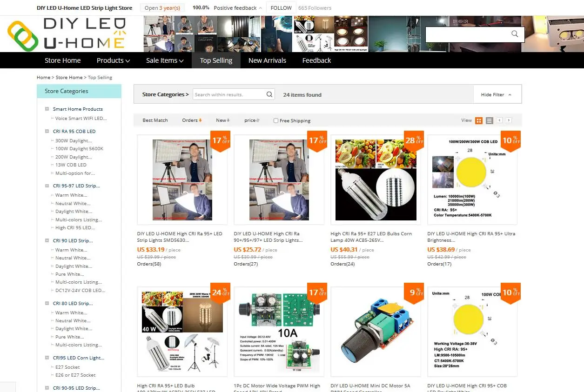Switch to grid view icon

point(479,120)
